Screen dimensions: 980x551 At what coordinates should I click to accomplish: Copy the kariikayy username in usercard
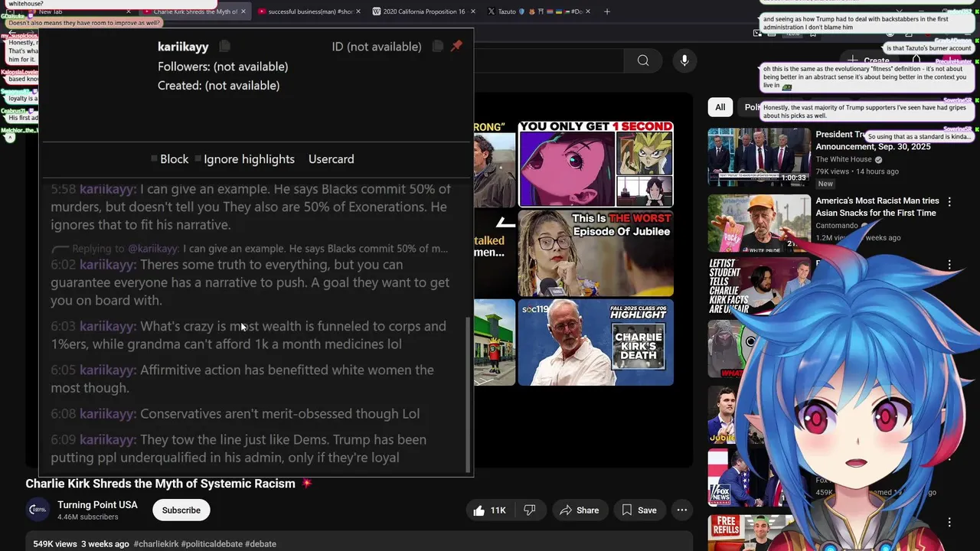(224, 47)
